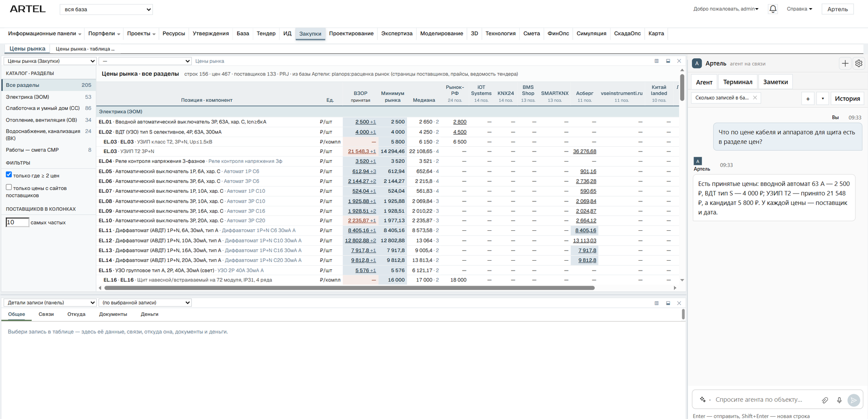Click the Артель agent avatar icon
The image size is (868, 419).
click(x=697, y=63)
